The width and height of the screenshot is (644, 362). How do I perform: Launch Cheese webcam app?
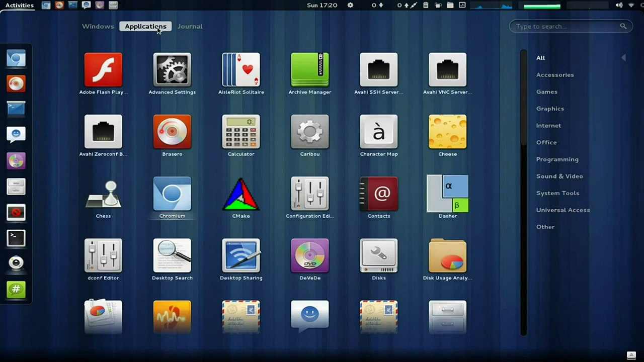tap(448, 136)
